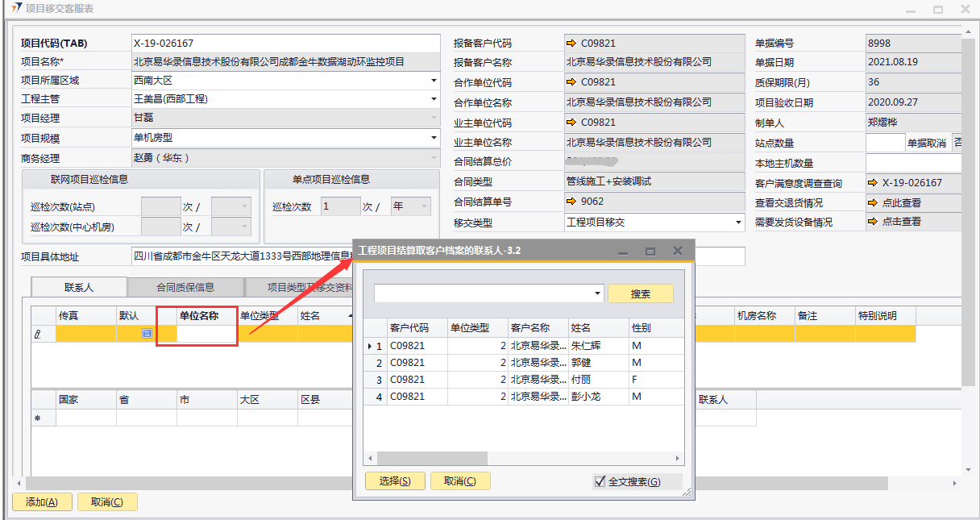The image size is (980, 520).
Task: Open the 合作单位代码 link arrow
Action: point(572,82)
